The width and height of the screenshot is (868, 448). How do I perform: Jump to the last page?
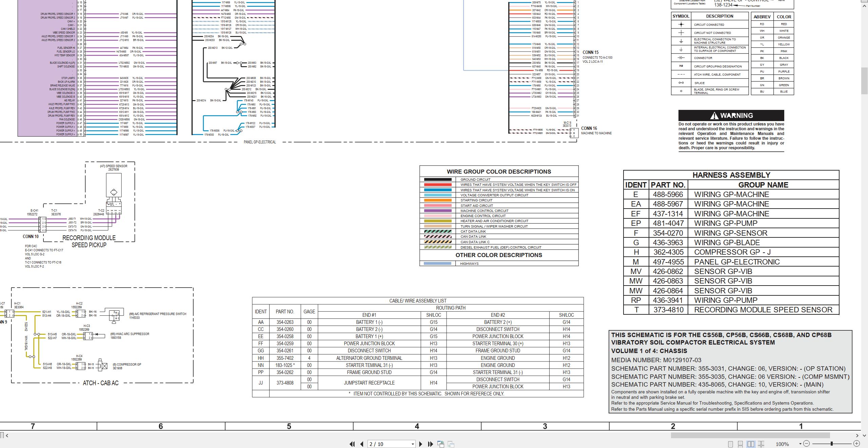tap(430, 444)
